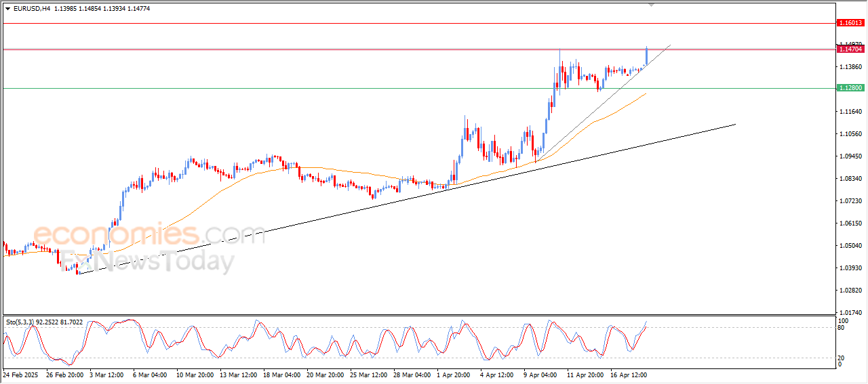Click the gray chart shift marker triangle

pyautogui.click(x=652, y=5)
